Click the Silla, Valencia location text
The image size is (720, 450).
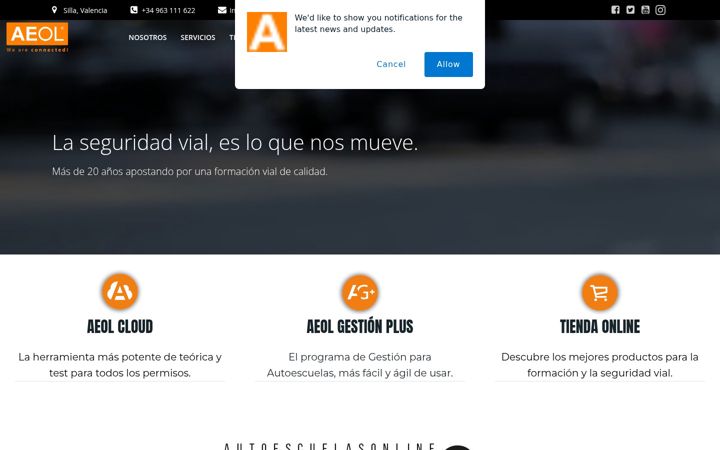tap(85, 10)
